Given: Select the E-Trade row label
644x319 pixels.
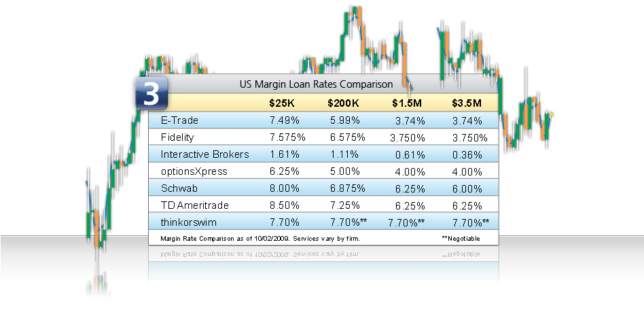Looking at the screenshot, I should pyautogui.click(x=179, y=120).
